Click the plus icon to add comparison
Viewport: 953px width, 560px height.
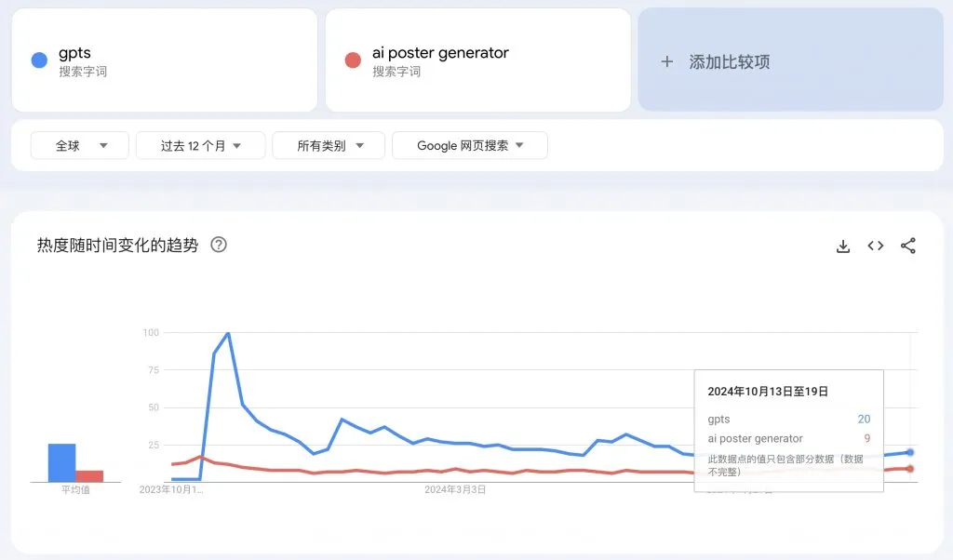point(666,61)
